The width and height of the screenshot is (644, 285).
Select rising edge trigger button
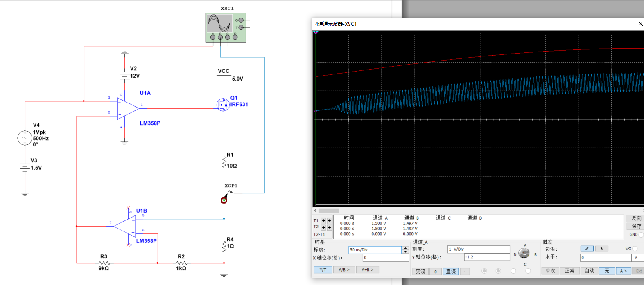[x=587, y=249]
